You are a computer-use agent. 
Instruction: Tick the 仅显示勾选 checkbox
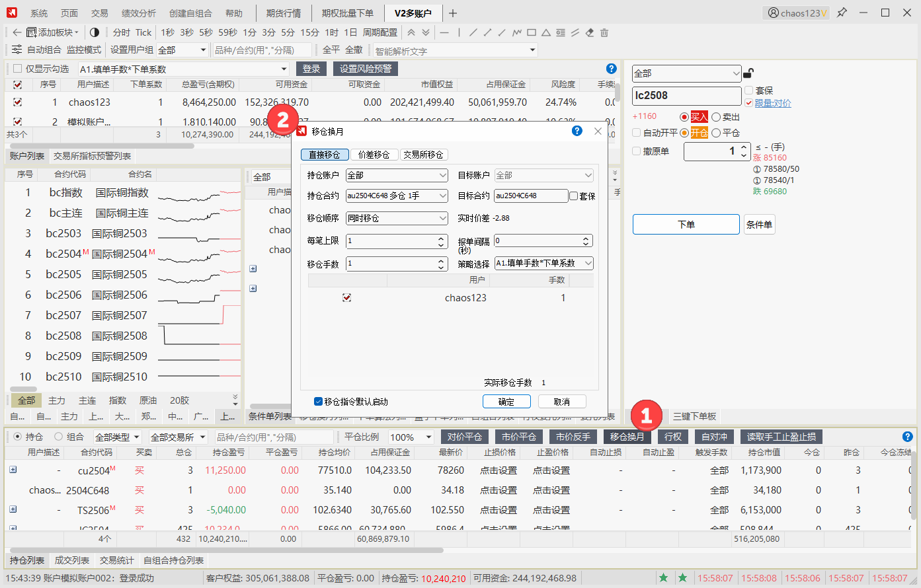click(18, 69)
